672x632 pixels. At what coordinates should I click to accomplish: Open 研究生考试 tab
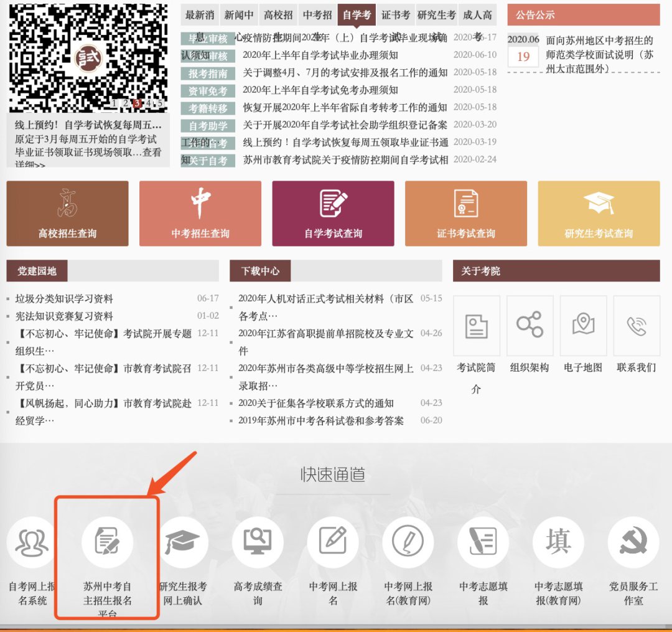436,15
